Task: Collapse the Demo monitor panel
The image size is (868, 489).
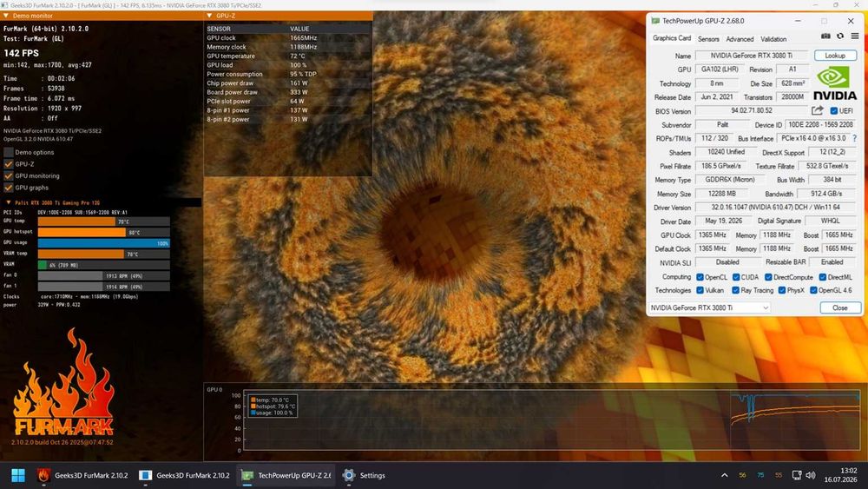Action: [x=6, y=16]
